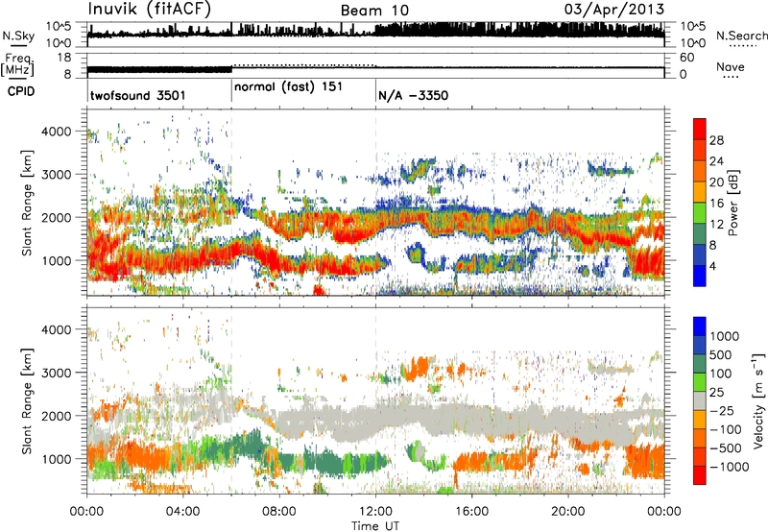Click the blue bottom segment of Power colorbar
This screenshot has height=532, width=768.
coord(700,276)
